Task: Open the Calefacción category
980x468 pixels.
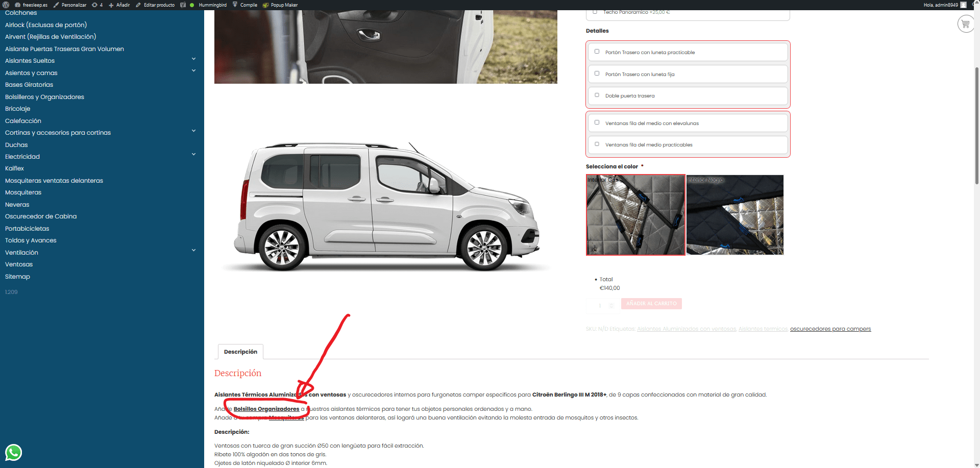Action: (x=23, y=121)
